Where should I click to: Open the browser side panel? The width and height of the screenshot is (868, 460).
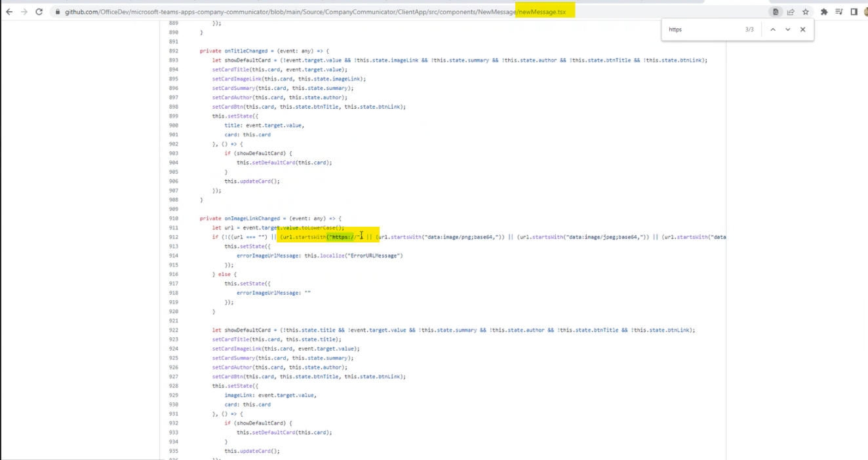point(854,11)
